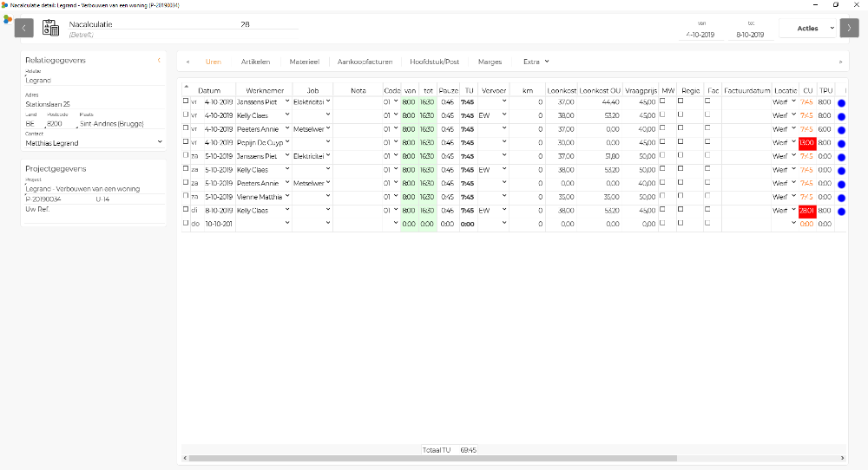Click the Nacalculatie clipboard calculator icon
This screenshot has width=868, height=470.
(x=50, y=29)
